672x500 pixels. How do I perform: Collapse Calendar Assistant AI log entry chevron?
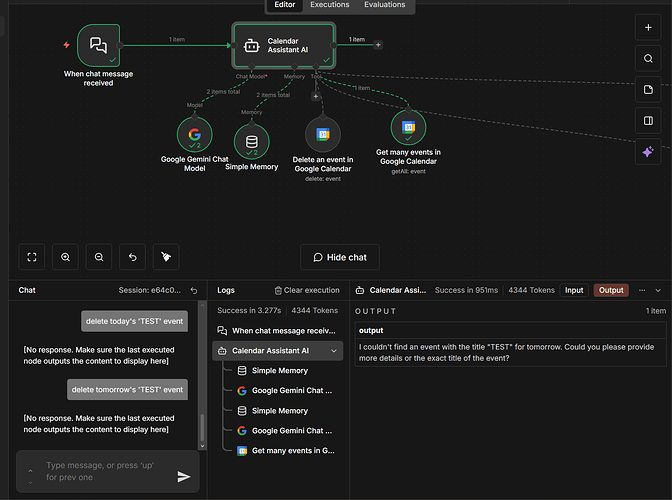pyautogui.click(x=333, y=351)
